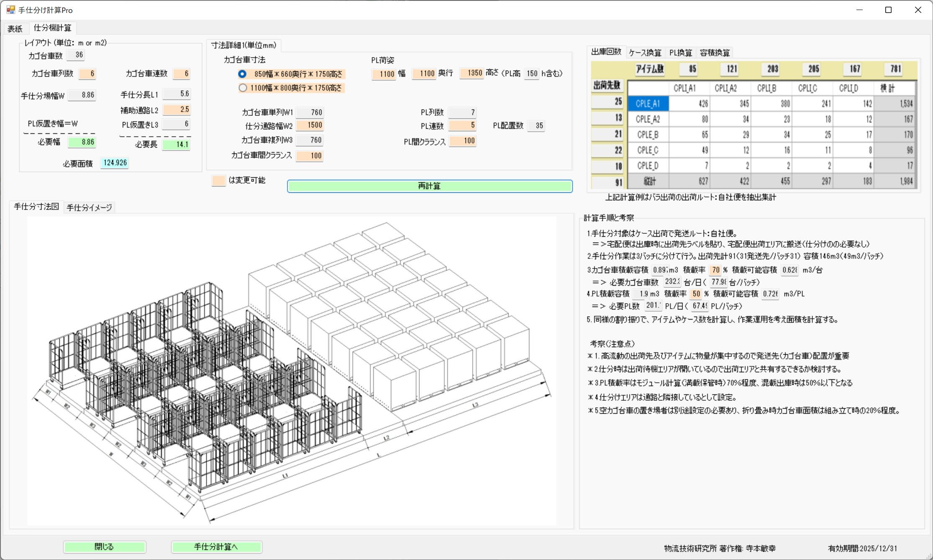Show the 手仕分イメージ tab
Image resolution: width=933 pixels, height=560 pixels.
pyautogui.click(x=89, y=207)
